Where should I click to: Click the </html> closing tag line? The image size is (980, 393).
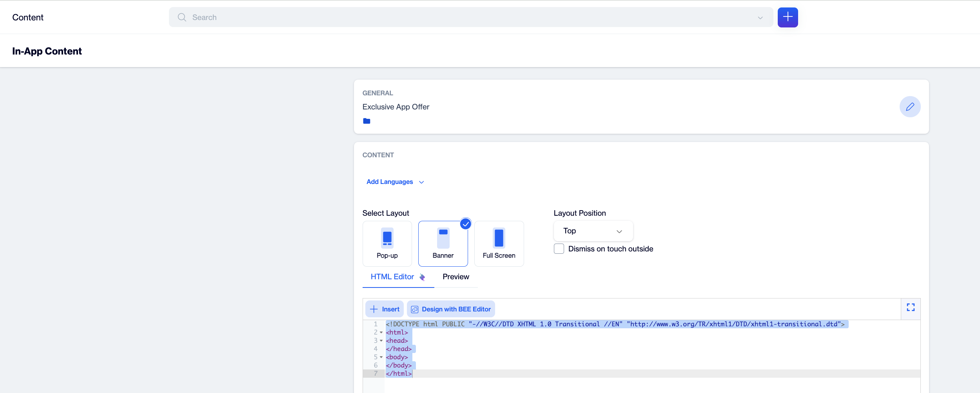(399, 373)
